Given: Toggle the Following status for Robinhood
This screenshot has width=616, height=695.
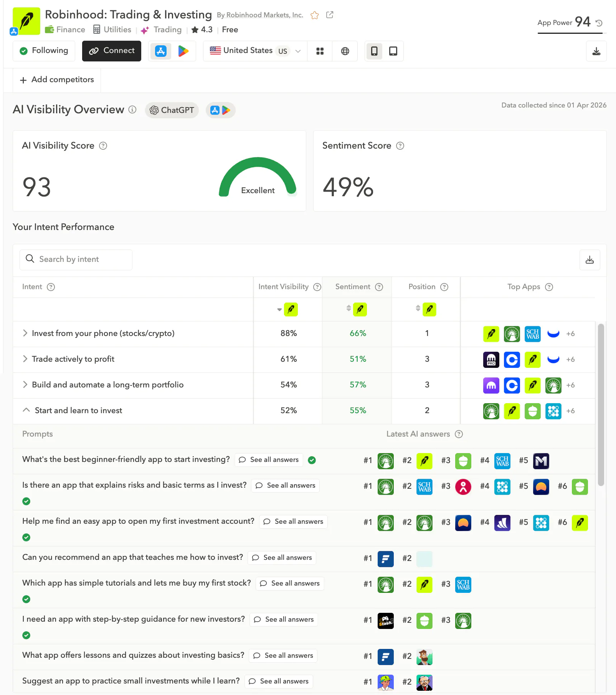Looking at the screenshot, I should 43,50.
